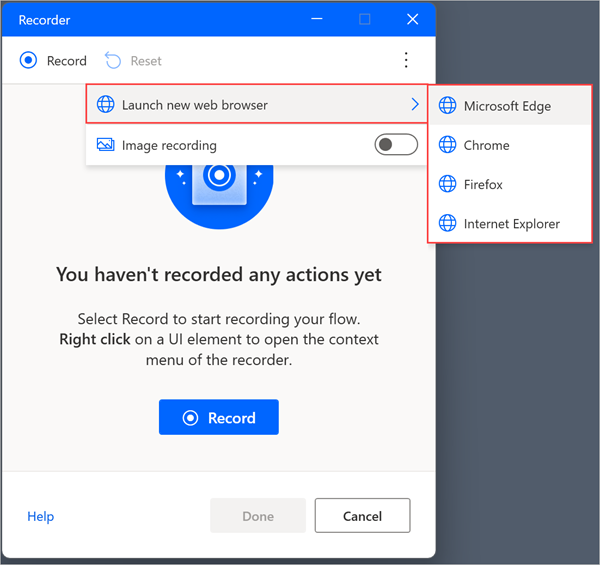Click the bold "Right click" text
This screenshot has width=600, height=565.
click(x=95, y=339)
